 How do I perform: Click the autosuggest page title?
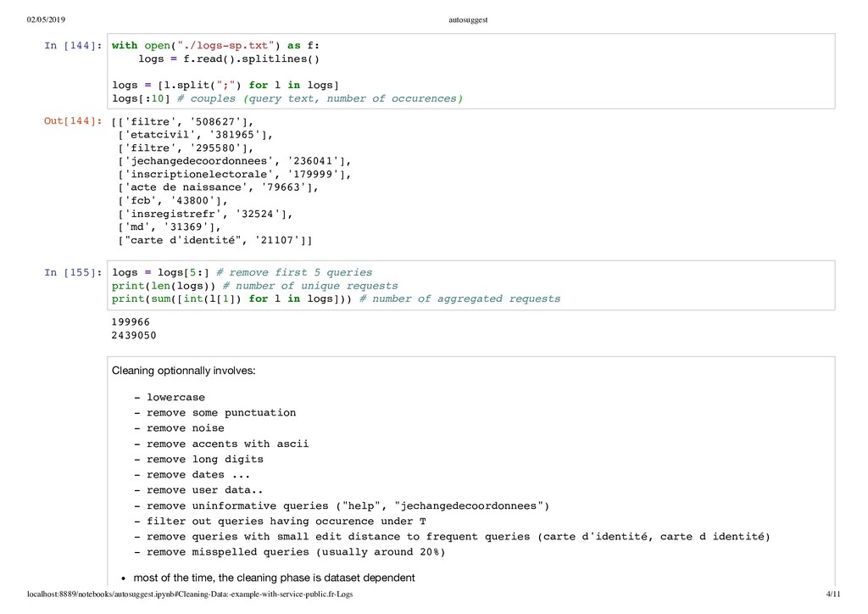pos(468,20)
